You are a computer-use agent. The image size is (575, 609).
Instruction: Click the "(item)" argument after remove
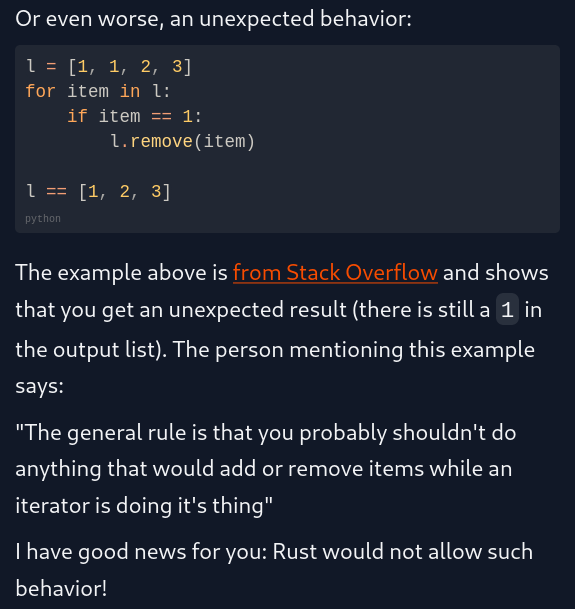point(224,141)
